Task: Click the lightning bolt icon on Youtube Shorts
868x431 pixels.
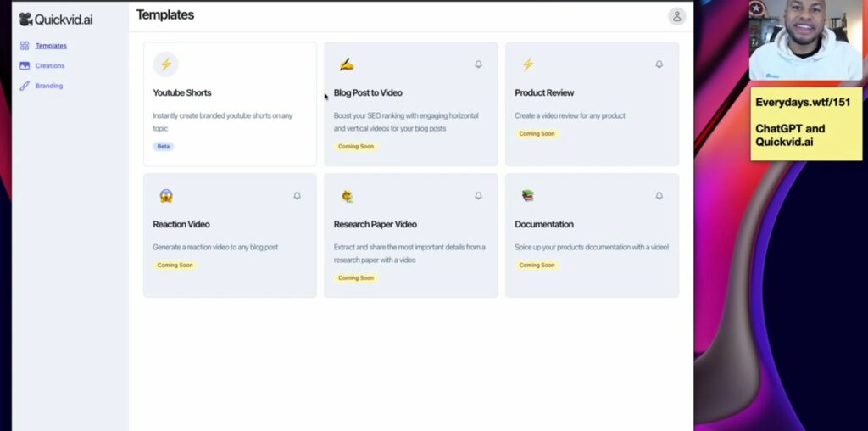Action: click(x=165, y=64)
